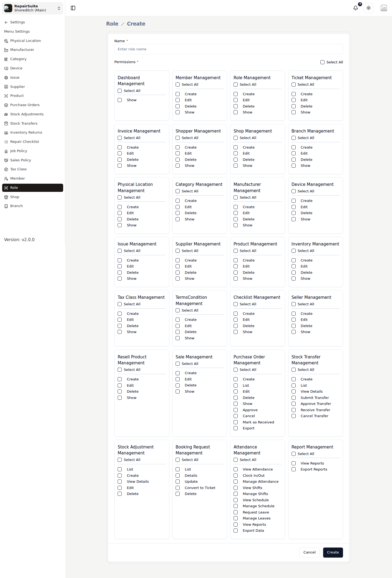The width and height of the screenshot is (392, 578).
Task: Click the Stock Adjustments sidebar icon
Action: pyautogui.click(x=6, y=114)
